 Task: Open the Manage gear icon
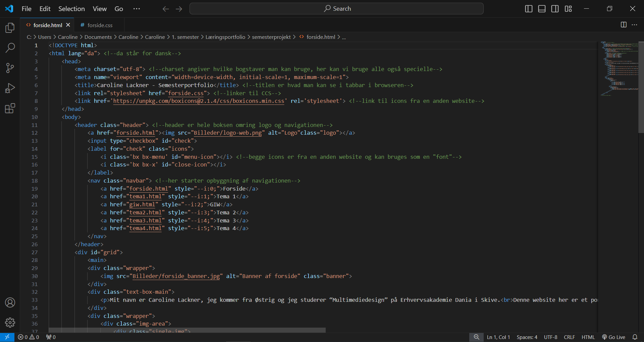point(10,323)
